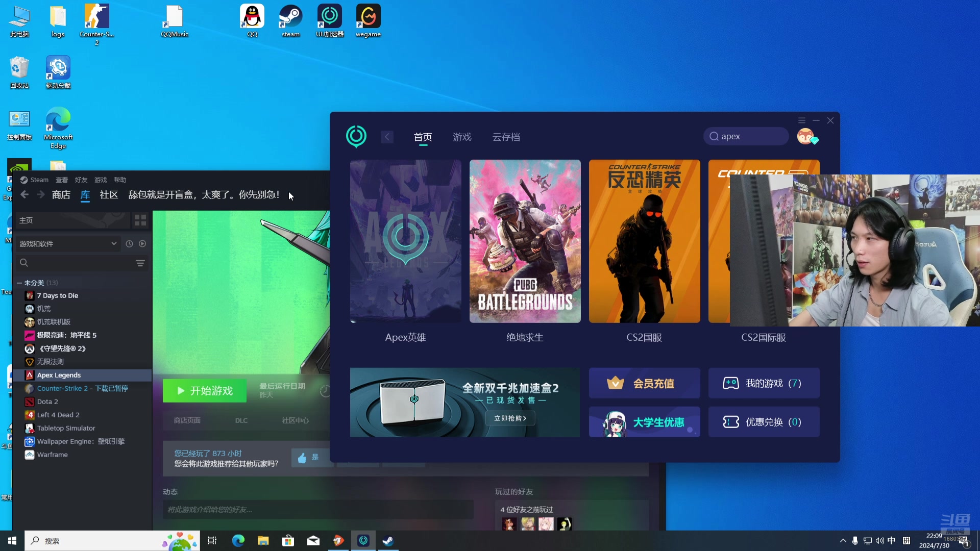The height and width of the screenshot is (551, 980).
Task: Open Microsoft Edge desktop shortcut
Action: coord(58,128)
